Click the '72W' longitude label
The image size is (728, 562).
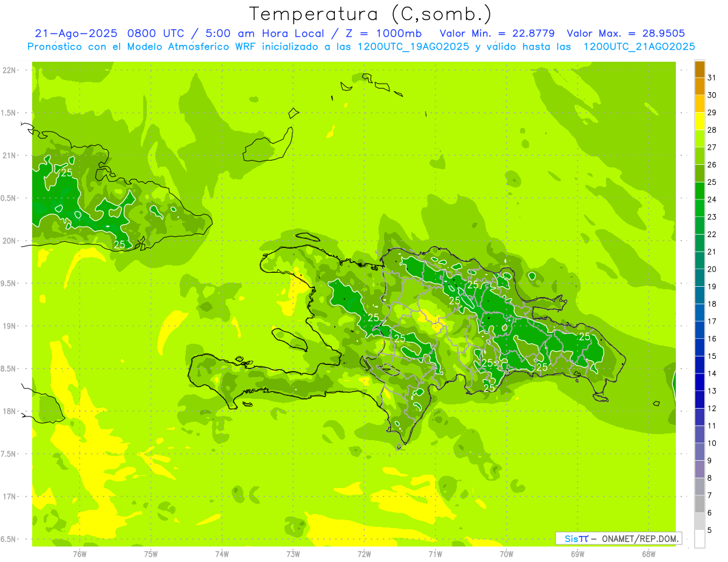click(x=364, y=554)
